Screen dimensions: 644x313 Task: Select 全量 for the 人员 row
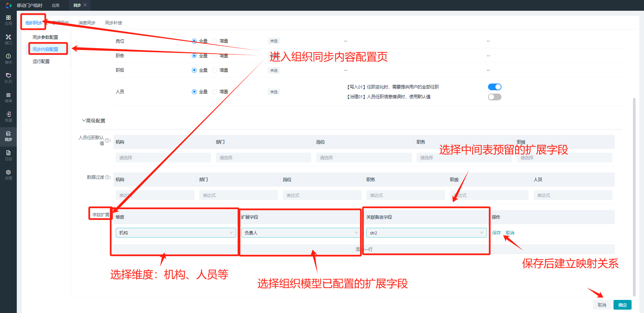pos(194,92)
